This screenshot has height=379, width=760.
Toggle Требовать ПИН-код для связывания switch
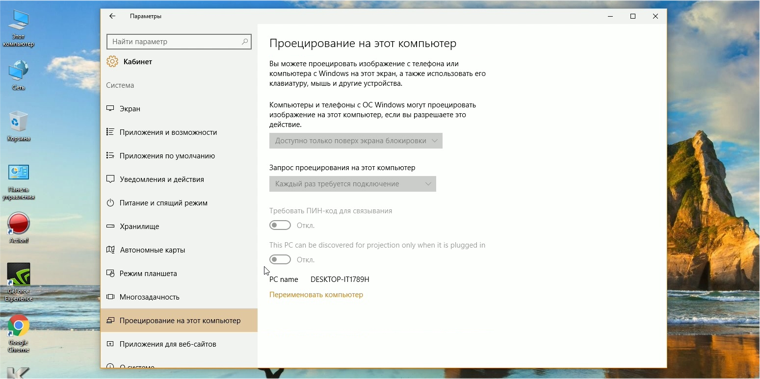[280, 225]
